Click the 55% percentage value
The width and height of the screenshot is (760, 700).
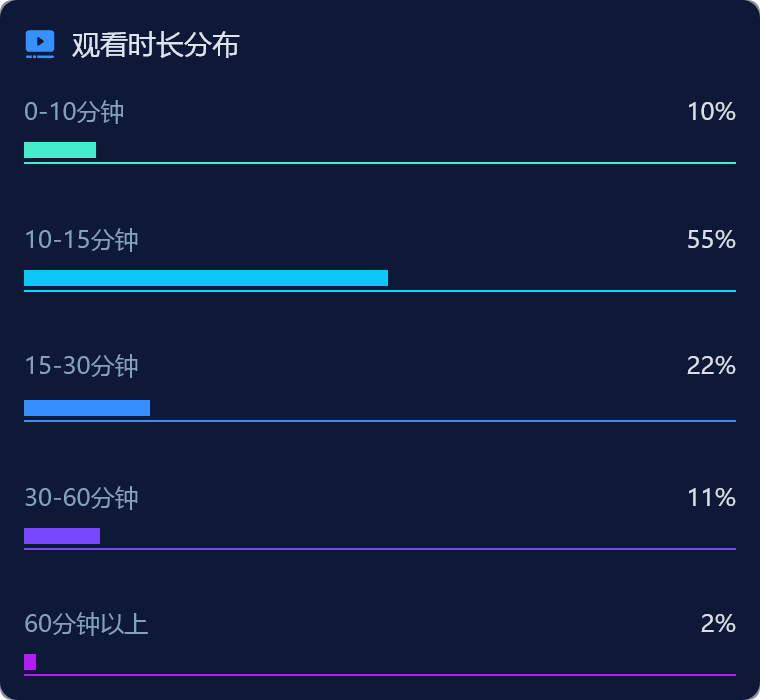[711, 240]
